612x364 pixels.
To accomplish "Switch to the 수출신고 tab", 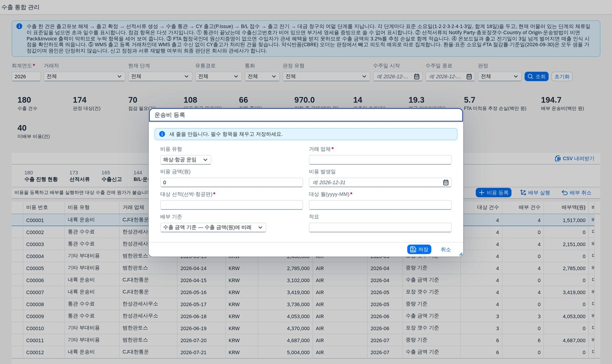I will [x=111, y=176].
